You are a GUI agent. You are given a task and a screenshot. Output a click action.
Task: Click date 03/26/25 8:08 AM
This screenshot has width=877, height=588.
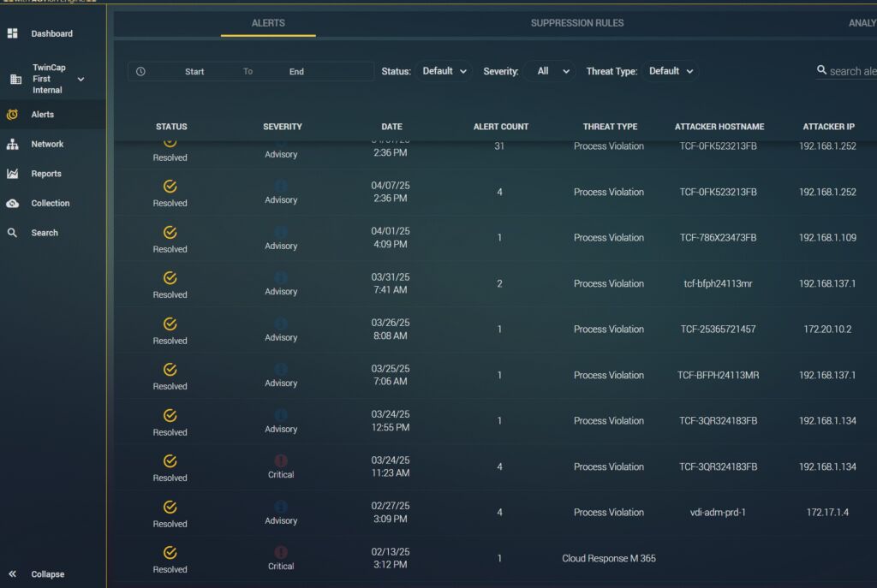391,330
